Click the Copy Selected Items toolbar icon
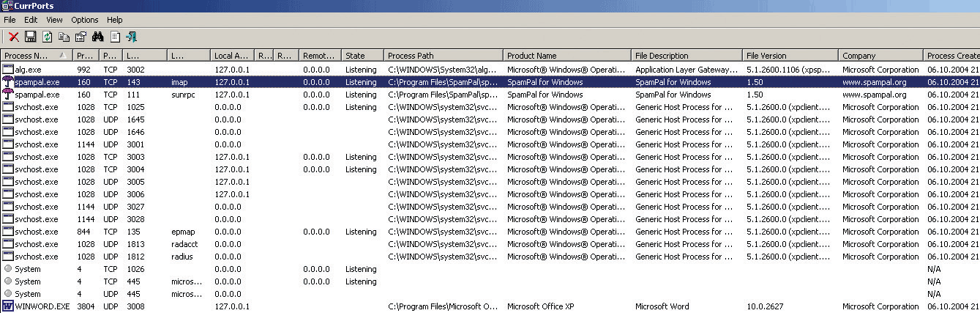The width and height of the screenshot is (980, 313). tap(64, 37)
